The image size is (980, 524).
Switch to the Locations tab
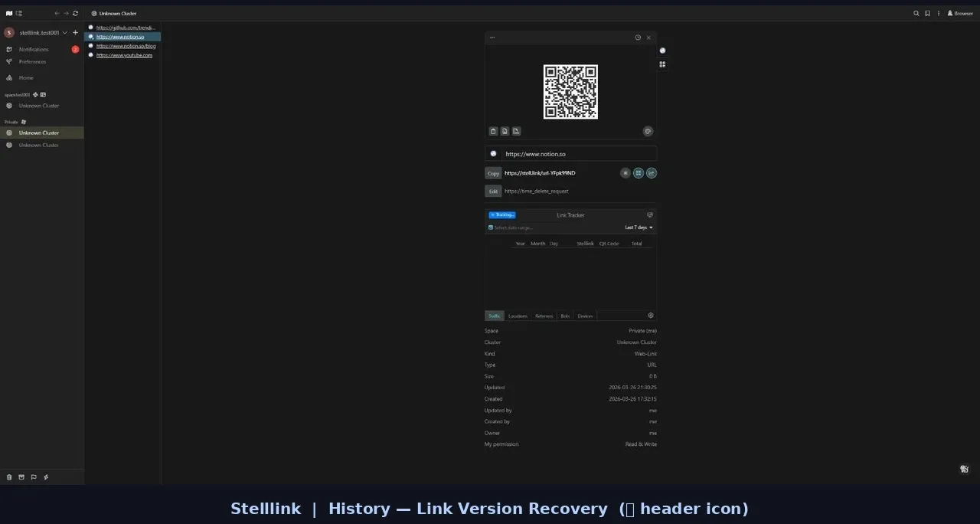point(518,316)
